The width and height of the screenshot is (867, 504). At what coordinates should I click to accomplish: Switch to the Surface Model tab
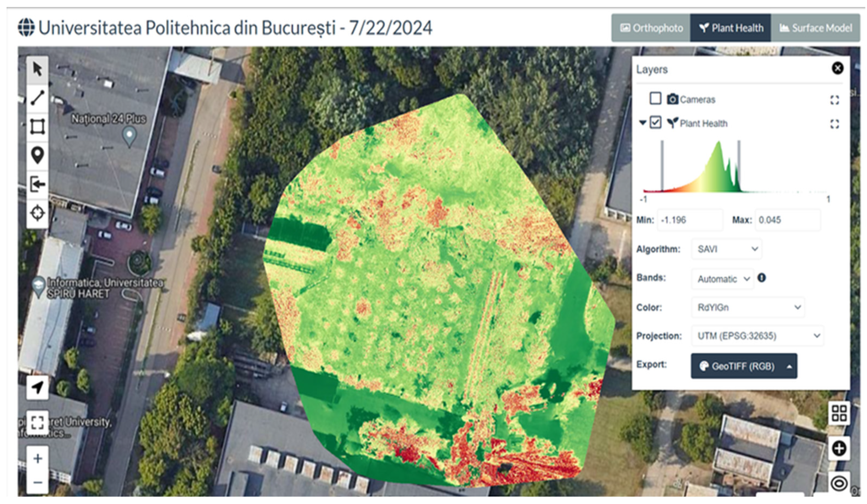[816, 28]
